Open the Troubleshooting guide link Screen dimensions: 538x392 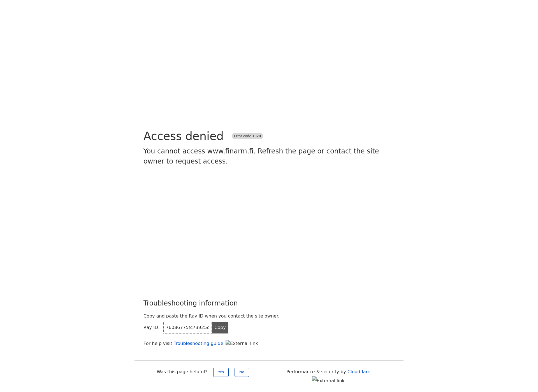[x=198, y=343]
